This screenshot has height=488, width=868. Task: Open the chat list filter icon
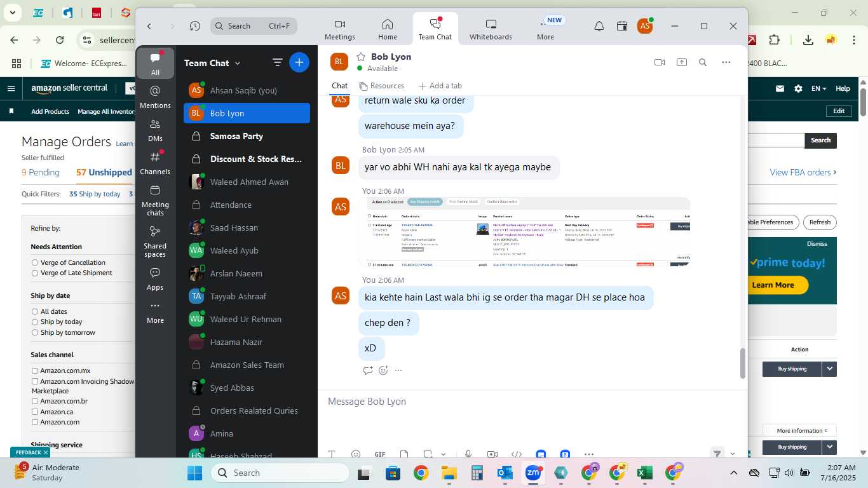point(278,62)
